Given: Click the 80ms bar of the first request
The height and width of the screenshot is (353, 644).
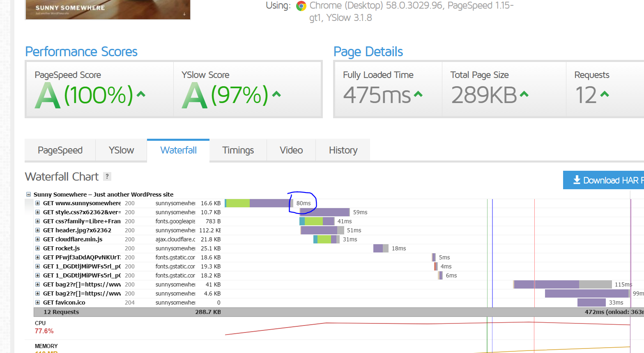Looking at the screenshot, I should (x=259, y=203).
